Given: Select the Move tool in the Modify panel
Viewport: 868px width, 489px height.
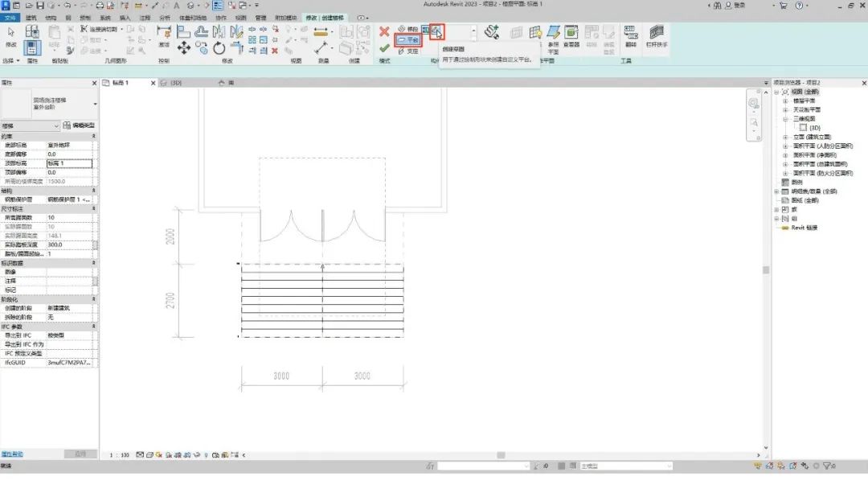Looking at the screenshot, I should [184, 48].
